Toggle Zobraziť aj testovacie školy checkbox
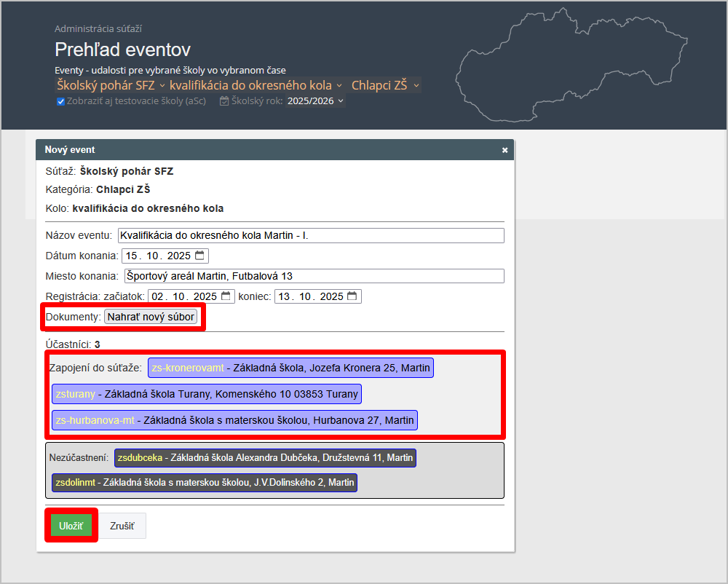This screenshot has height=584, width=728. pos(61,102)
